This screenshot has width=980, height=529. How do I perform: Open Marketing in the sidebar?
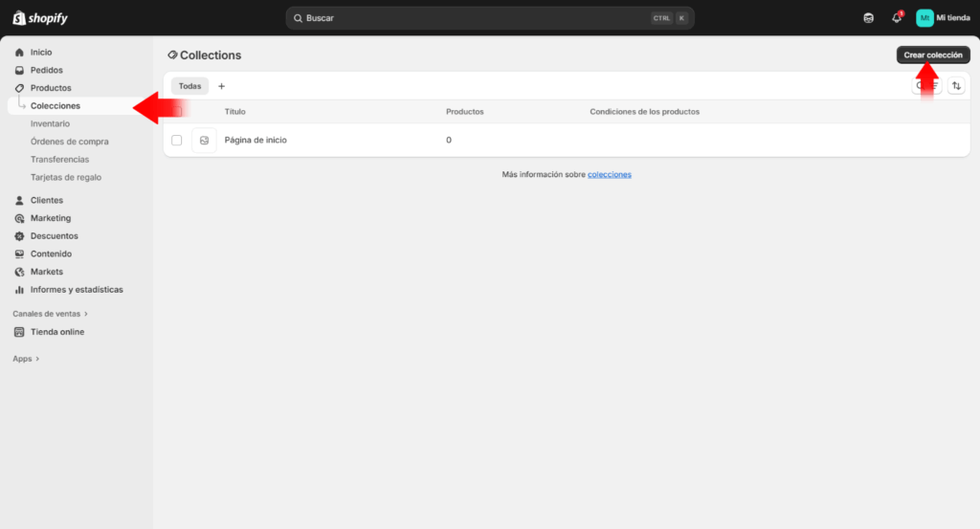50,218
